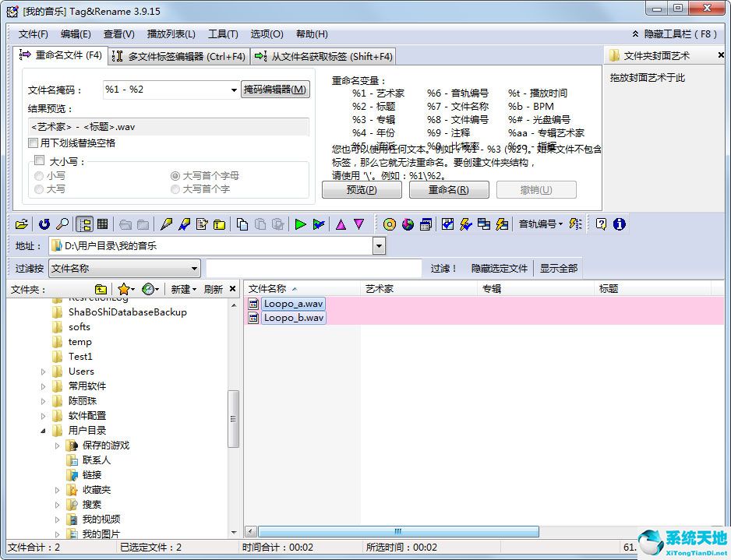Open the 播放列表(L) menu
This screenshot has height=560, width=731.
coord(171,34)
